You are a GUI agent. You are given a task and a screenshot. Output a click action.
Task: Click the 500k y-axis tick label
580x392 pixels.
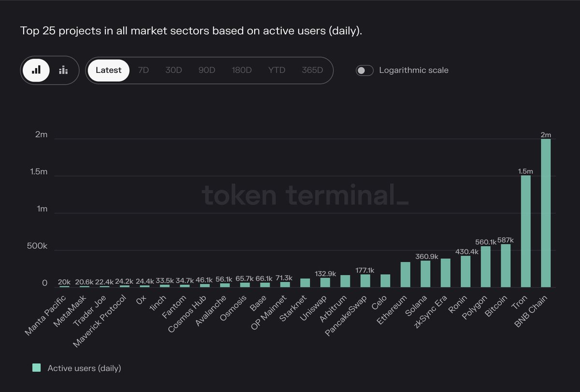pyautogui.click(x=38, y=246)
